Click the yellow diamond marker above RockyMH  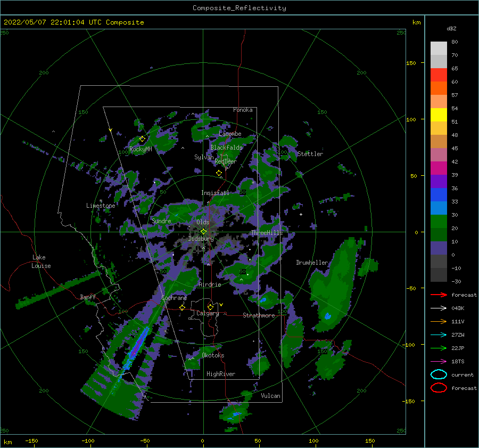(x=142, y=139)
